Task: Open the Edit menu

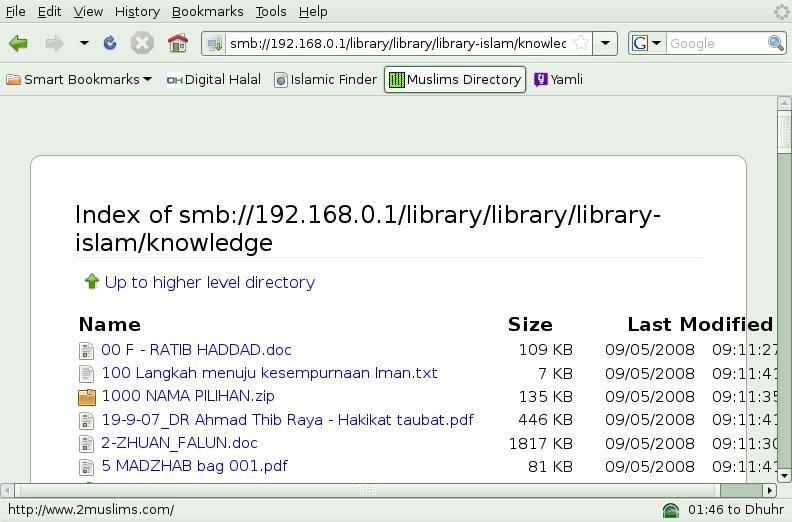Action: pos(50,11)
